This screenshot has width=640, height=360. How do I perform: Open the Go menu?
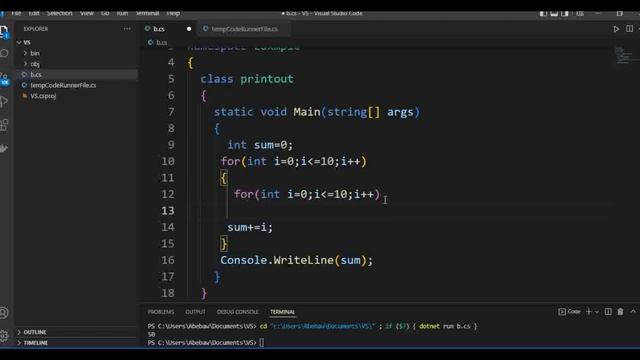(x=105, y=13)
